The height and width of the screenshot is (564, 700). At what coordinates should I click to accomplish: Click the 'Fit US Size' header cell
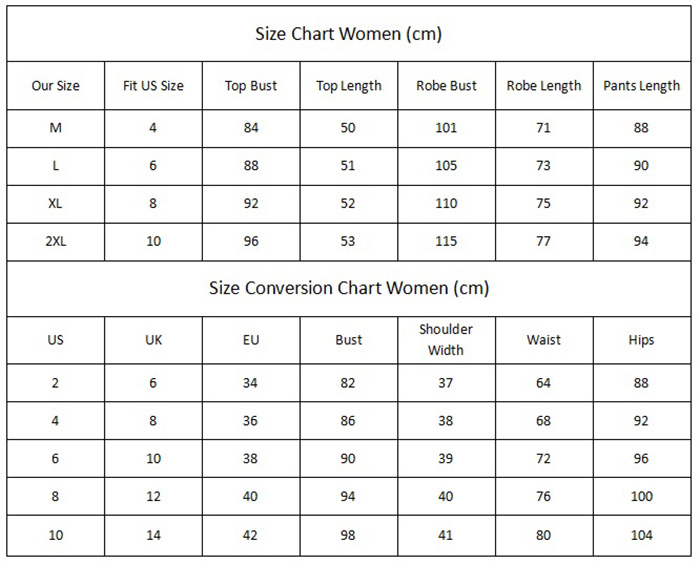(x=153, y=85)
